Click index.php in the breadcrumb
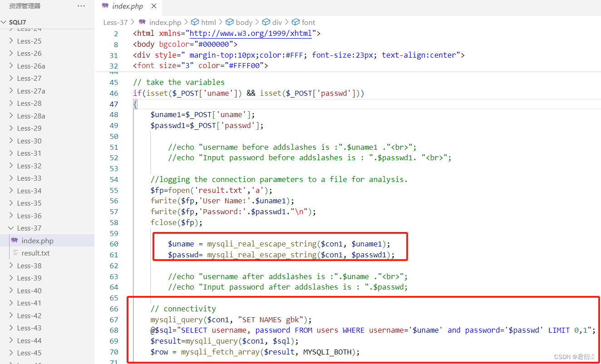Viewport: 601px width, 364px height. coord(165,22)
